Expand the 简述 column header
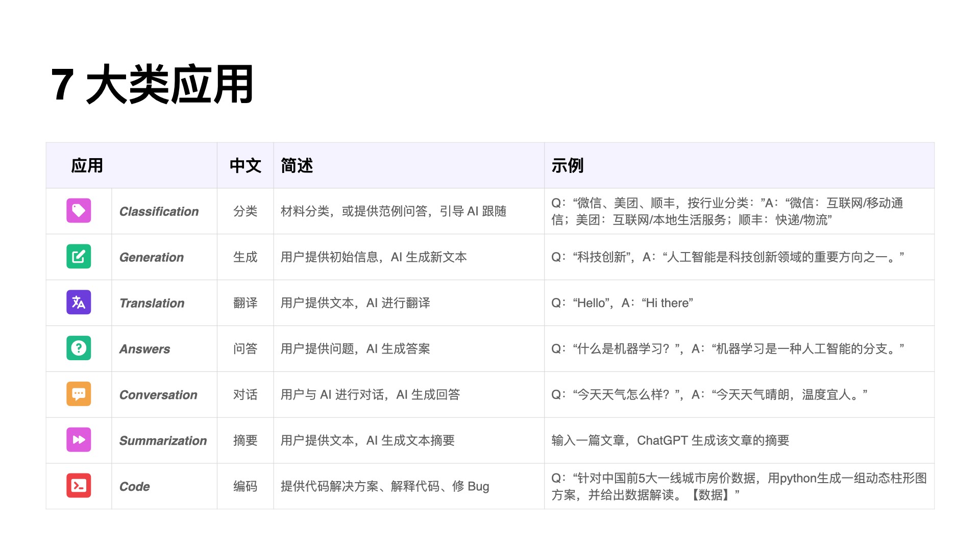This screenshot has width=980, height=551. [x=296, y=165]
